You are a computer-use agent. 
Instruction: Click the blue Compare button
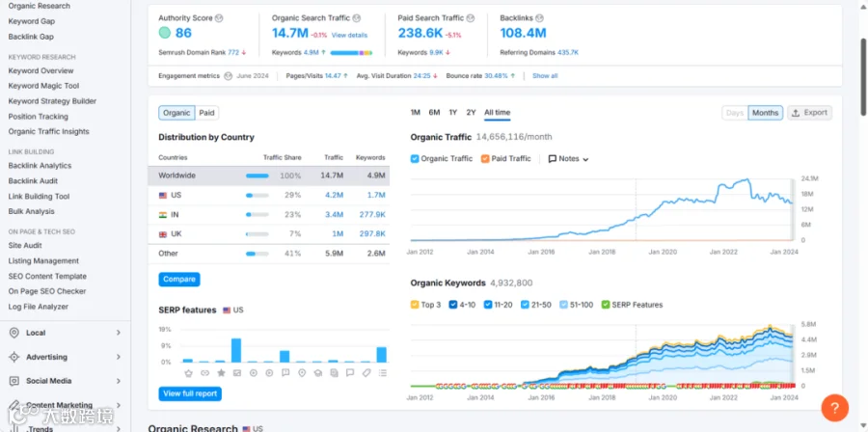(179, 280)
